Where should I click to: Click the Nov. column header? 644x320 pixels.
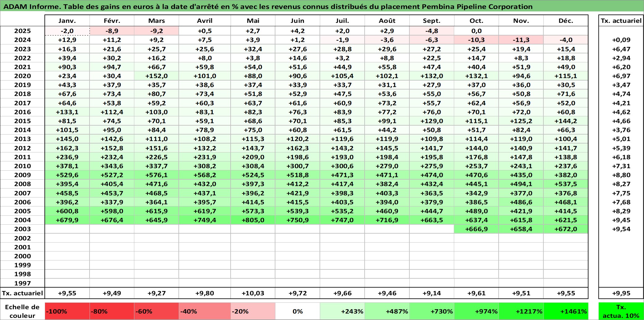click(x=521, y=21)
